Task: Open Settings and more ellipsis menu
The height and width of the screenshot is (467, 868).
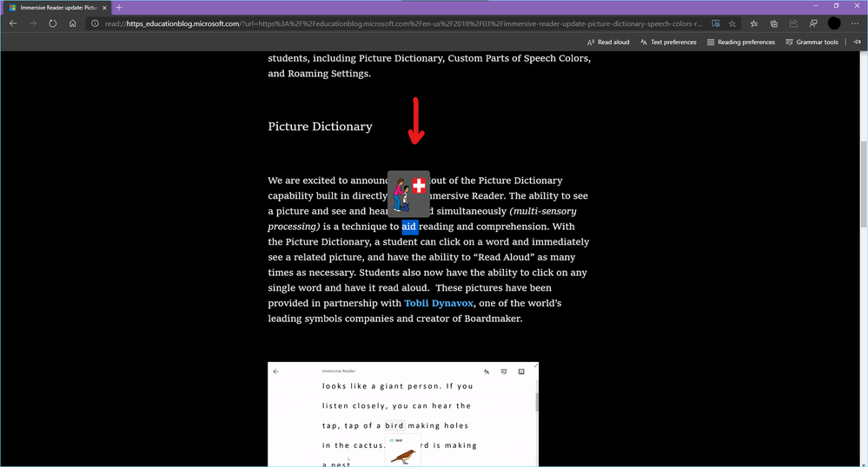Action: pyautogui.click(x=855, y=23)
